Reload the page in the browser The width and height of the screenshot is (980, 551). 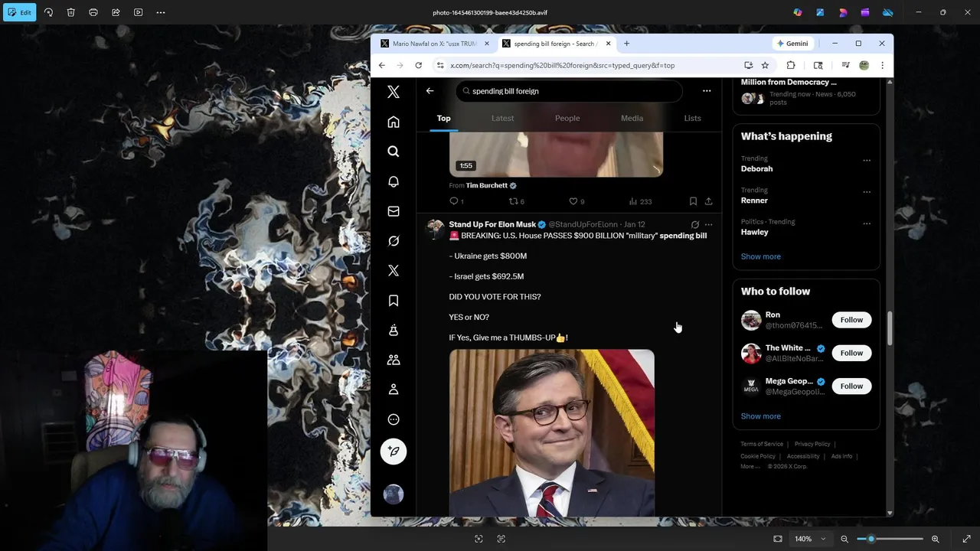point(418,65)
